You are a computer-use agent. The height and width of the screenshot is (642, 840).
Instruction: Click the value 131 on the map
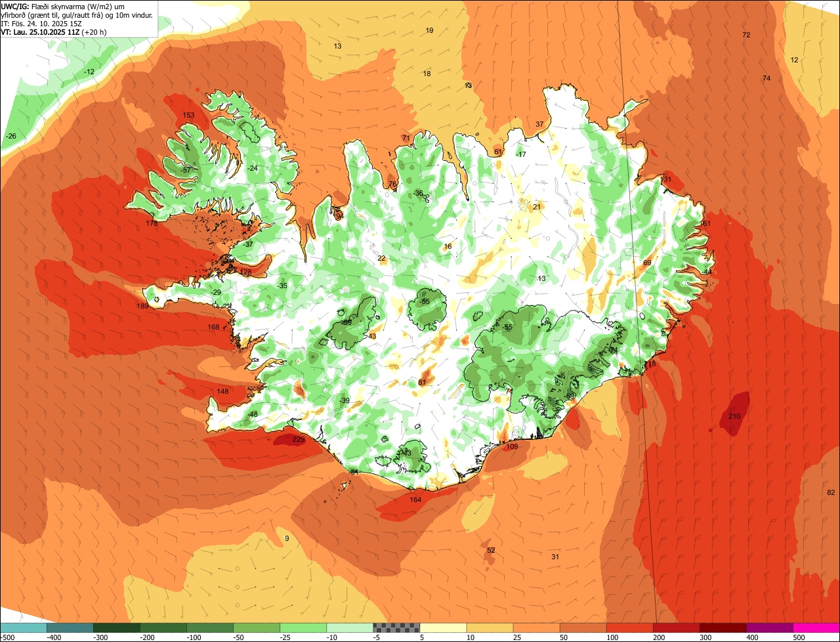pos(666,179)
